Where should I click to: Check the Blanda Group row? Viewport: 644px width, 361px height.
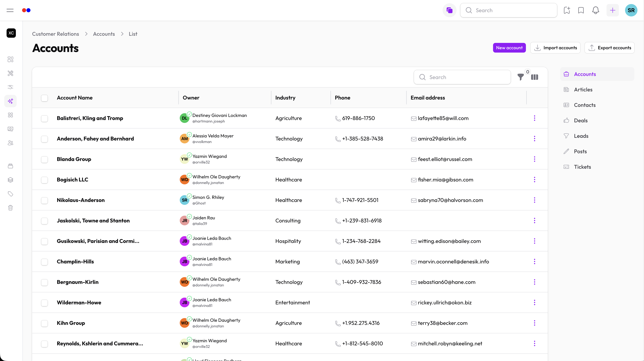click(x=44, y=159)
